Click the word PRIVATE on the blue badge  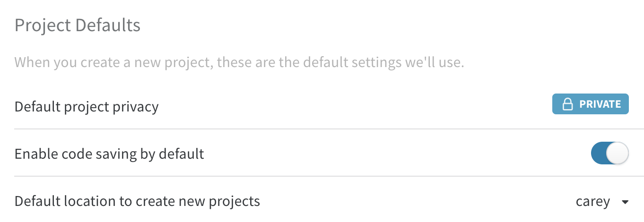[x=600, y=104]
